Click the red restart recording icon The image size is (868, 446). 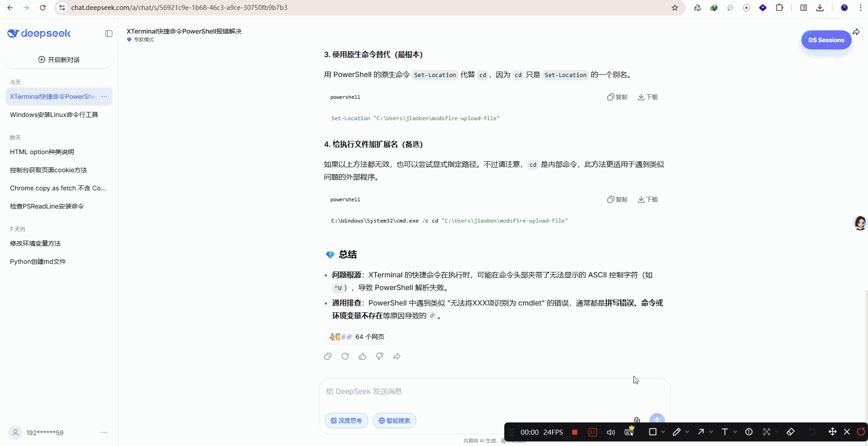click(x=861, y=432)
